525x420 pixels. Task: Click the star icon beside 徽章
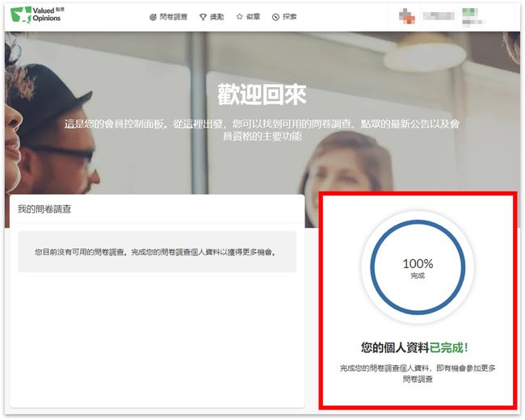239,16
